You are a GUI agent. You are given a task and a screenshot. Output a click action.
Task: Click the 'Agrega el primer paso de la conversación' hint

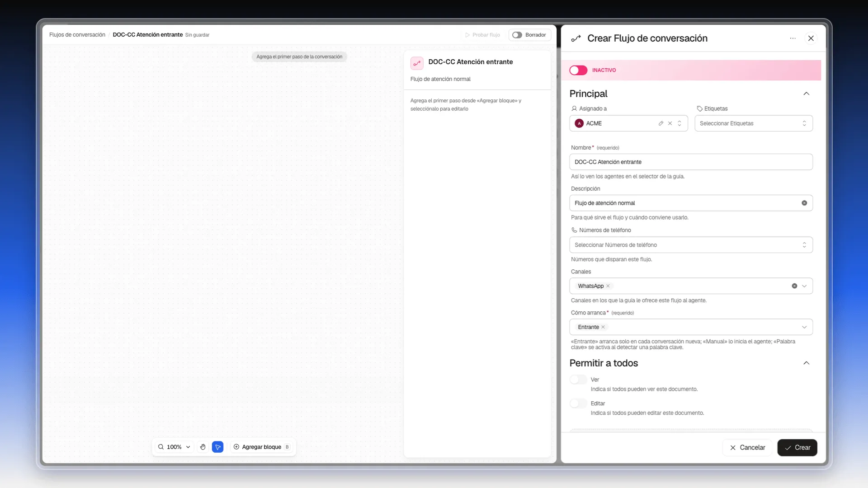point(299,57)
